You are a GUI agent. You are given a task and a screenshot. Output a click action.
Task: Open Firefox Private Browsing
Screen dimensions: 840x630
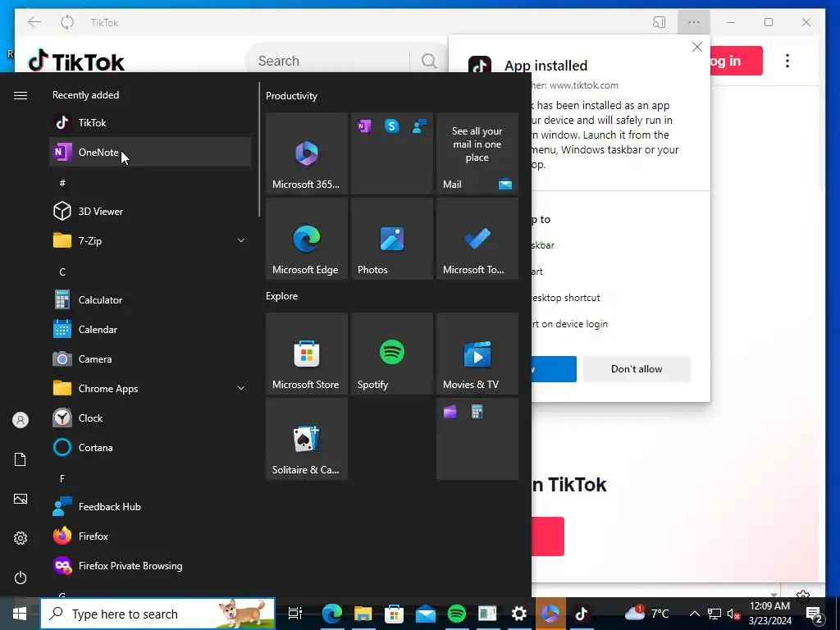click(x=150, y=566)
